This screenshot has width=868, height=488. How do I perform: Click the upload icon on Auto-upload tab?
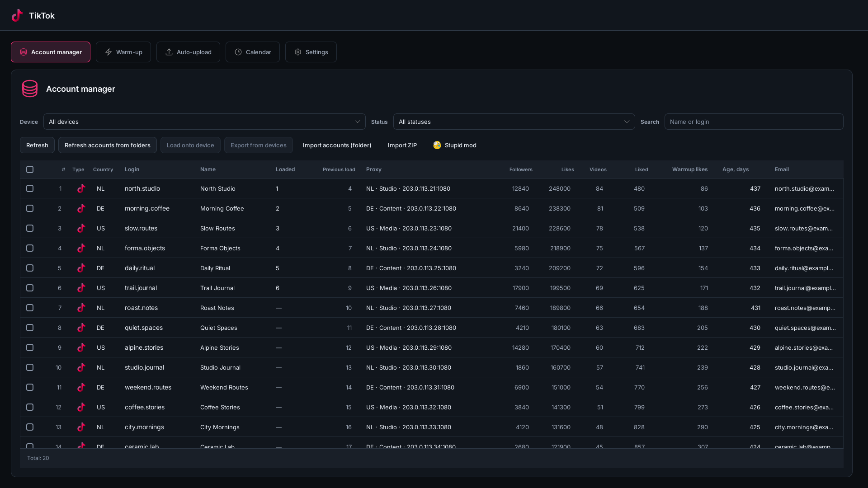[x=169, y=52]
